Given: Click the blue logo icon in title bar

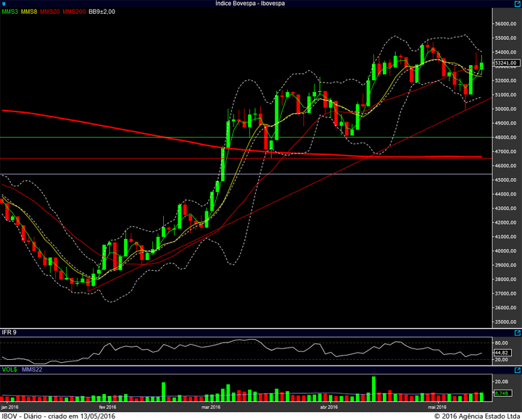Looking at the screenshot, I should pyautogui.click(x=4, y=4).
